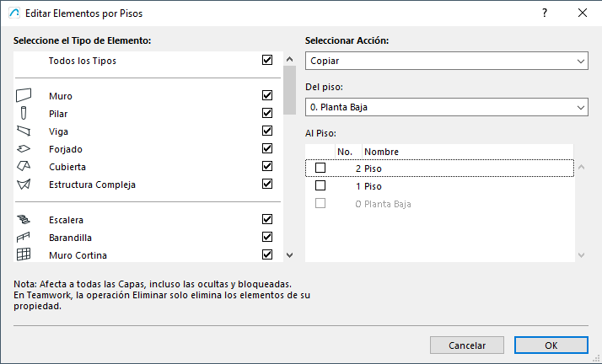Toggle the Forjado checkbox
This screenshot has width=602, height=364.
[267, 149]
